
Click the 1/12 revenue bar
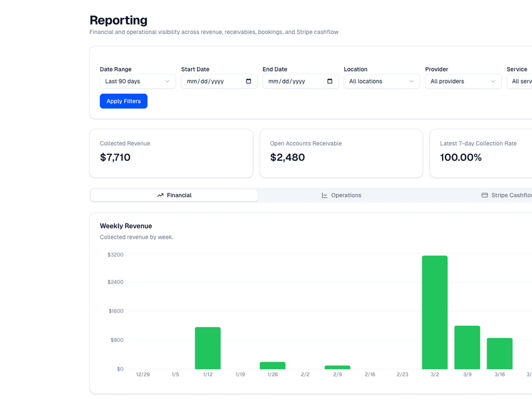(x=208, y=348)
